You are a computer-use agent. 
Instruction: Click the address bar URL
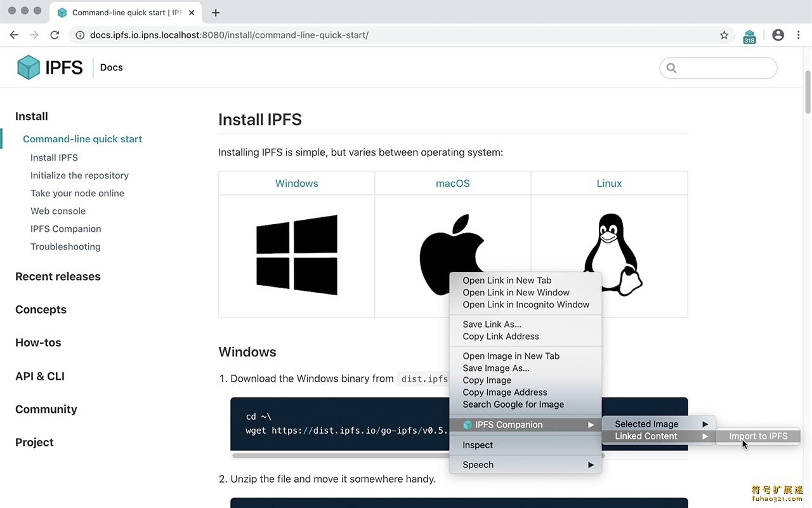click(229, 35)
